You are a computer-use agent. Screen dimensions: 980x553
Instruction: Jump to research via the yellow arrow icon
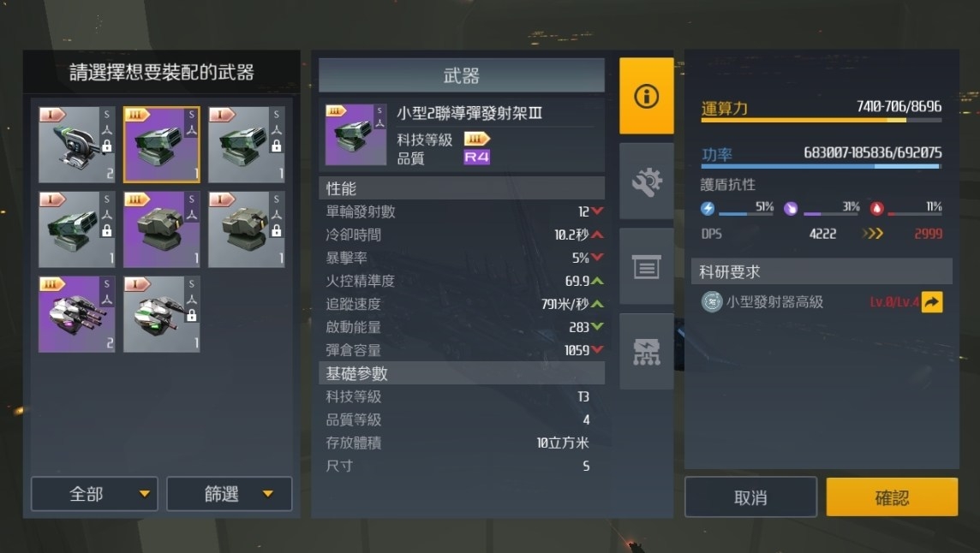coord(931,302)
